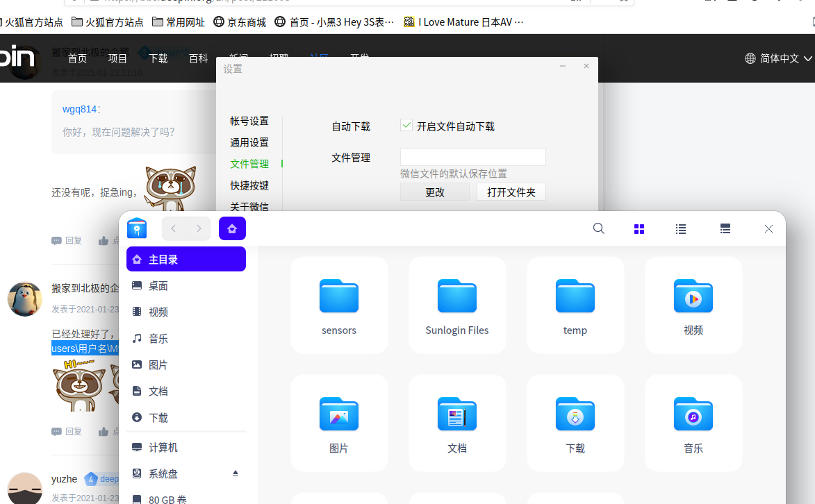Image resolution: width=815 pixels, height=504 pixels.
Task: Select 快捷按键 settings tab
Action: tap(249, 185)
